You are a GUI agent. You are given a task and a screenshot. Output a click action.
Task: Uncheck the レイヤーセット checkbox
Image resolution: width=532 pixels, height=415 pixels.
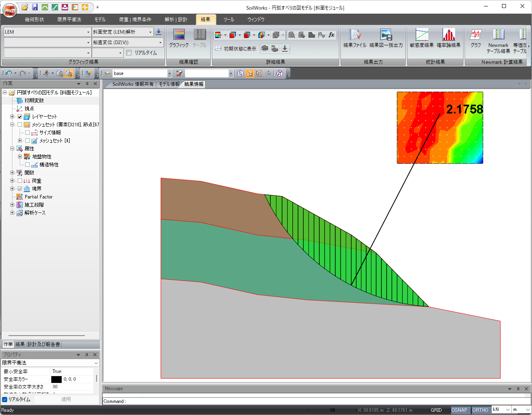[x=20, y=117]
